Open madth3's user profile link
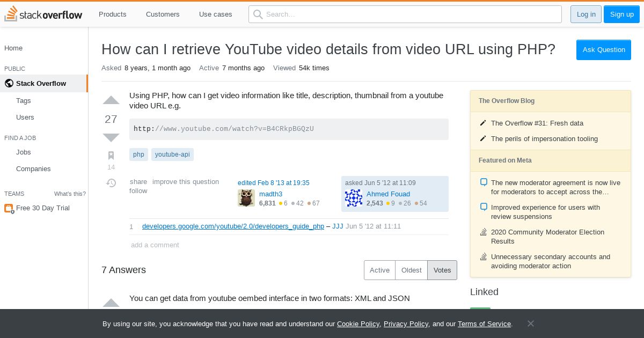Screen dimensions: 644x338 point(270,194)
